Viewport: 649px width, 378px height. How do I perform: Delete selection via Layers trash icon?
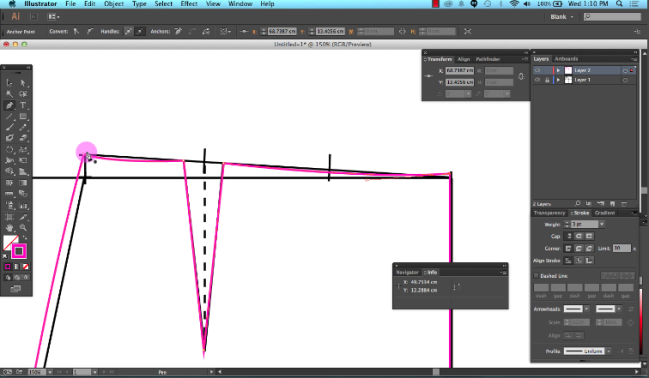pos(625,204)
